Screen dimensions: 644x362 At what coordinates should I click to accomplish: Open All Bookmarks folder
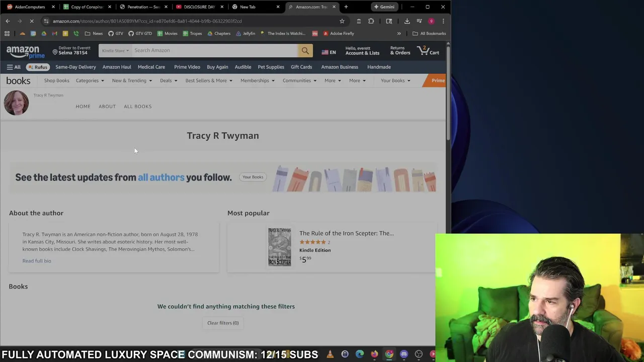429,34
